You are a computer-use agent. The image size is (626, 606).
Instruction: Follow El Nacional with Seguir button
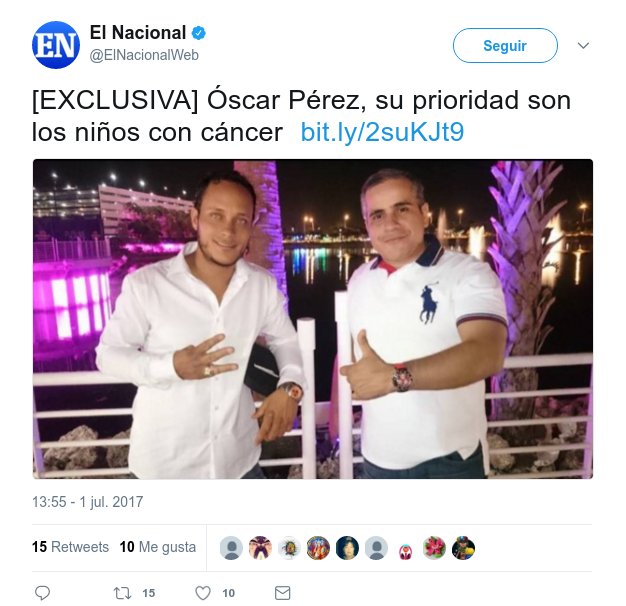coord(505,46)
